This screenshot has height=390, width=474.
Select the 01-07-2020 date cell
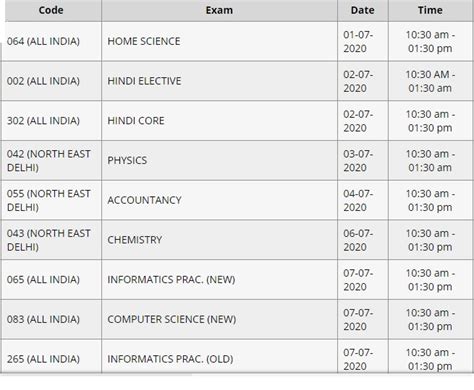tap(363, 41)
